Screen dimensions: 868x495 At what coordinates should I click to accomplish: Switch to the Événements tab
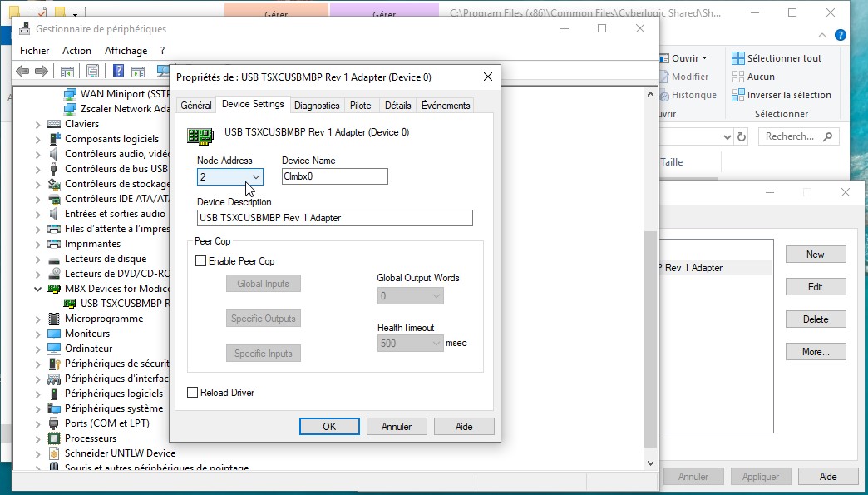tap(446, 105)
